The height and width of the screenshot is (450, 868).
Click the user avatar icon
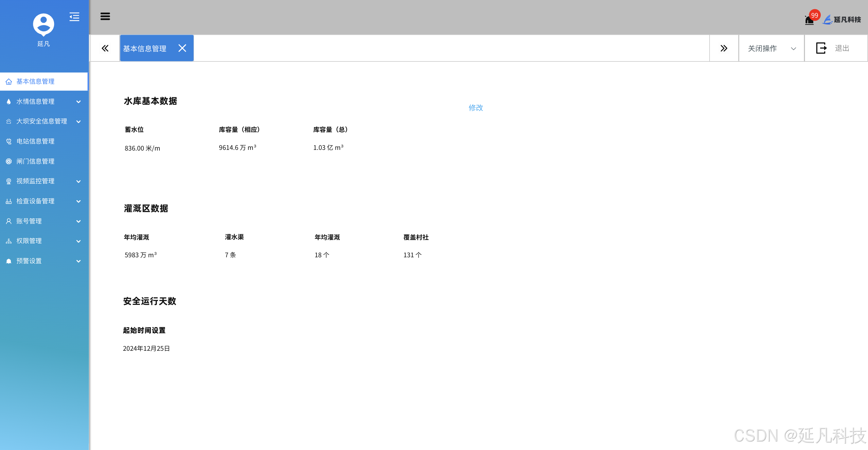[x=44, y=24]
